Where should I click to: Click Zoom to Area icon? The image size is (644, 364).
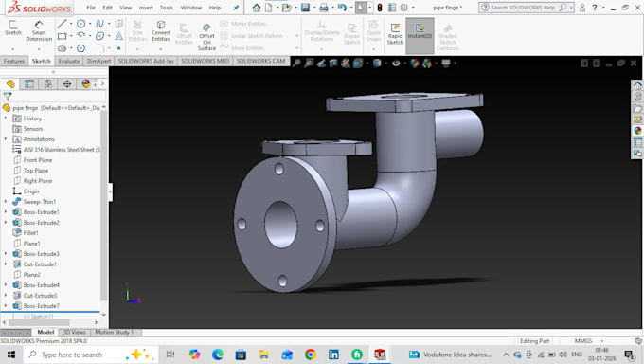[x=309, y=63]
